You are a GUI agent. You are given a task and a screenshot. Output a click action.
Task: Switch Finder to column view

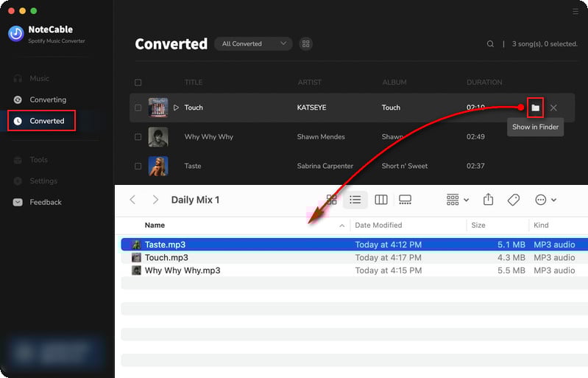point(381,200)
